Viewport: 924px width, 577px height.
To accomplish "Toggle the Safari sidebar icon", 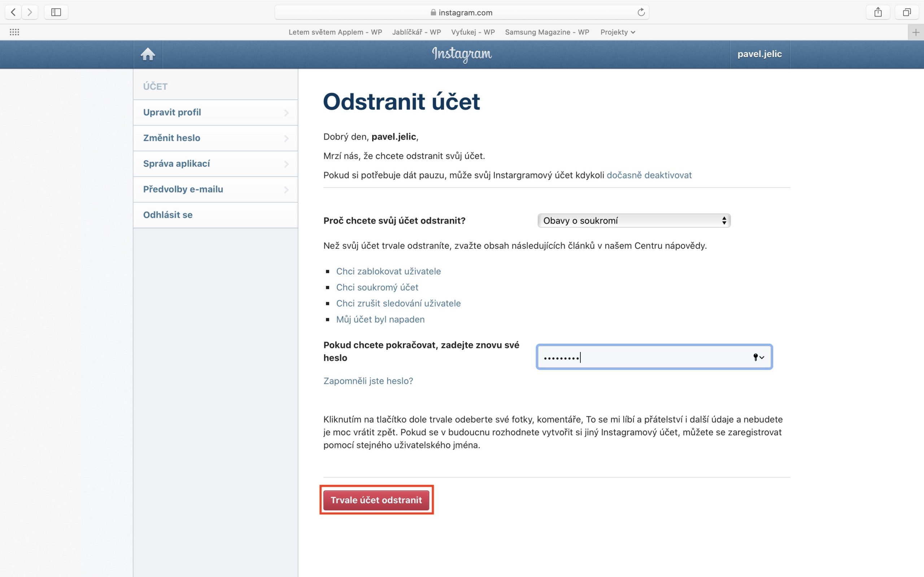I will (56, 12).
